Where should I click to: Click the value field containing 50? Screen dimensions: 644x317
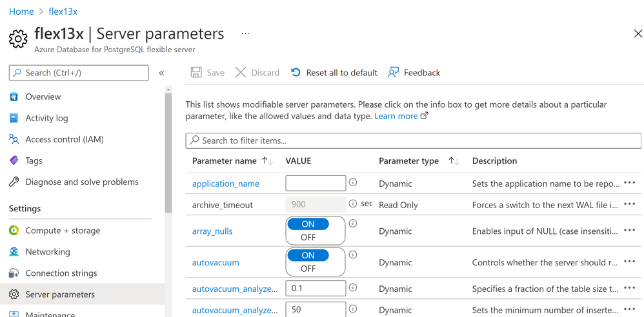(x=316, y=309)
